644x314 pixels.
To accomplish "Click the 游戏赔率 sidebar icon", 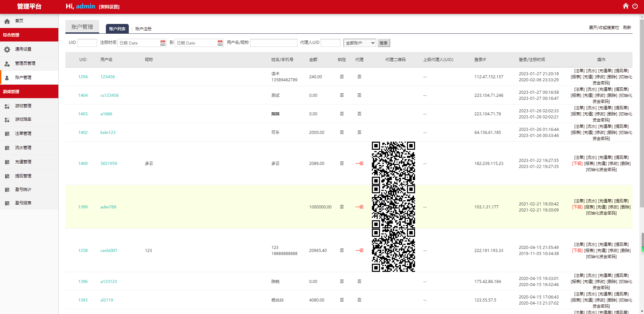I will click(x=7, y=120).
